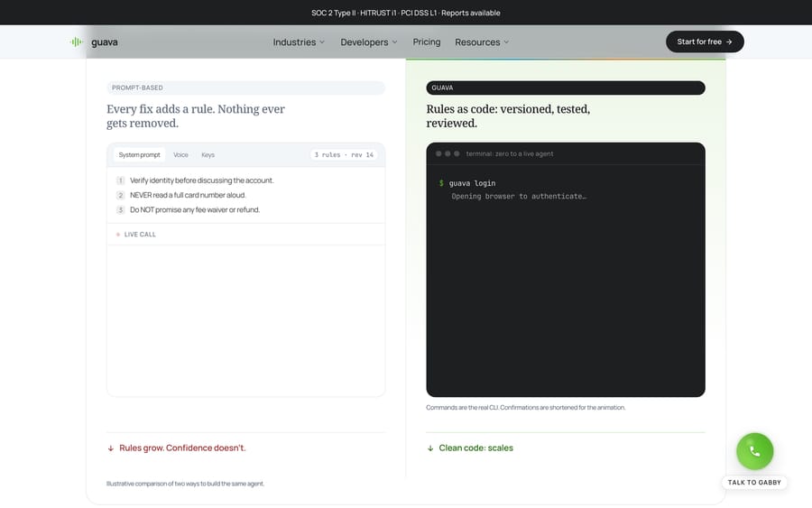Click rule 3 Do NOT promise fee waiver

click(x=195, y=209)
